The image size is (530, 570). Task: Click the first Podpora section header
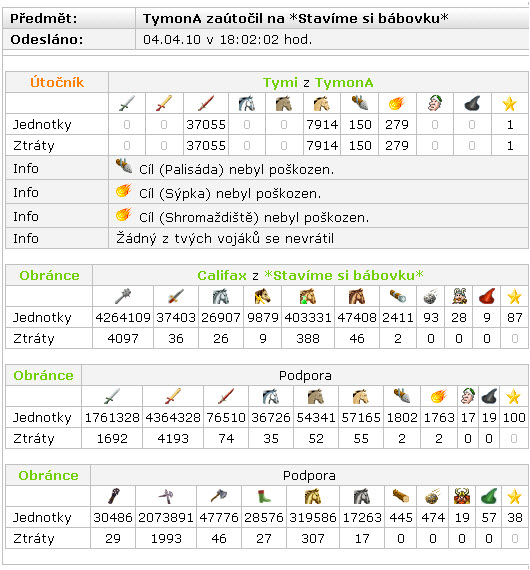point(305,376)
